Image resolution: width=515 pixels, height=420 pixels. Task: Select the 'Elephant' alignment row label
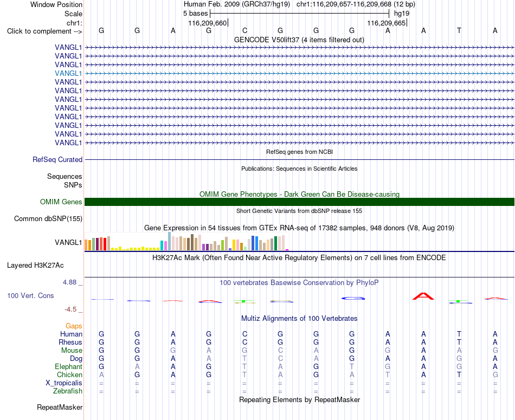click(69, 366)
